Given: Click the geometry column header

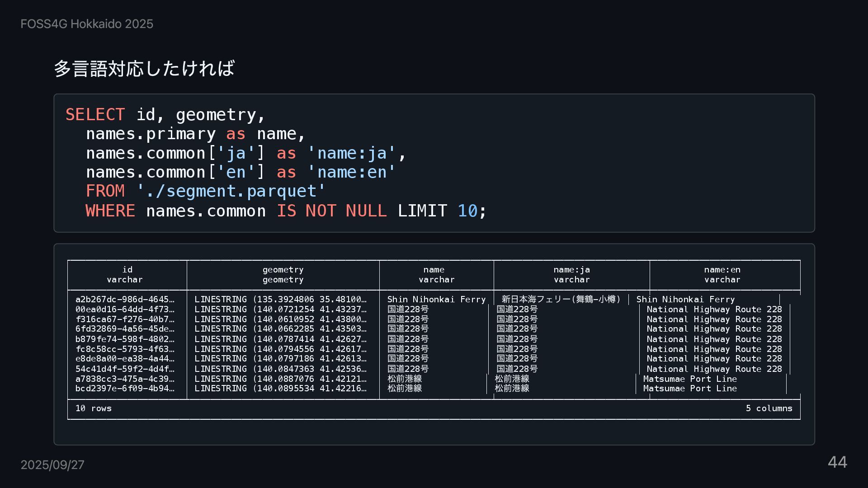Looking at the screenshot, I should [x=283, y=274].
